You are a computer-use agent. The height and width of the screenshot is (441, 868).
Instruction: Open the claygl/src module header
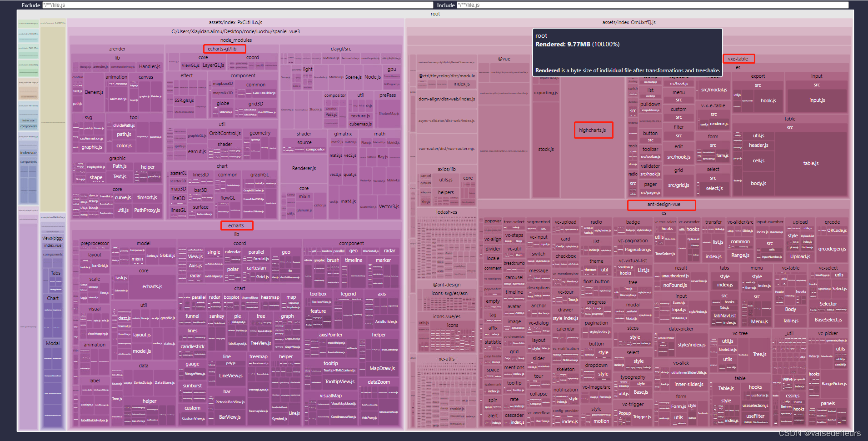coord(341,49)
